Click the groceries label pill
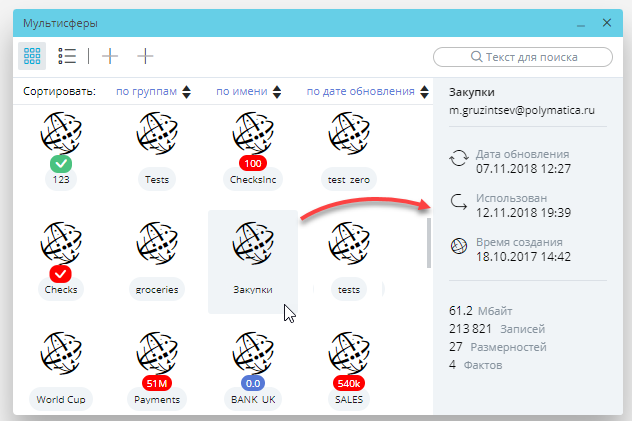 pos(157,289)
